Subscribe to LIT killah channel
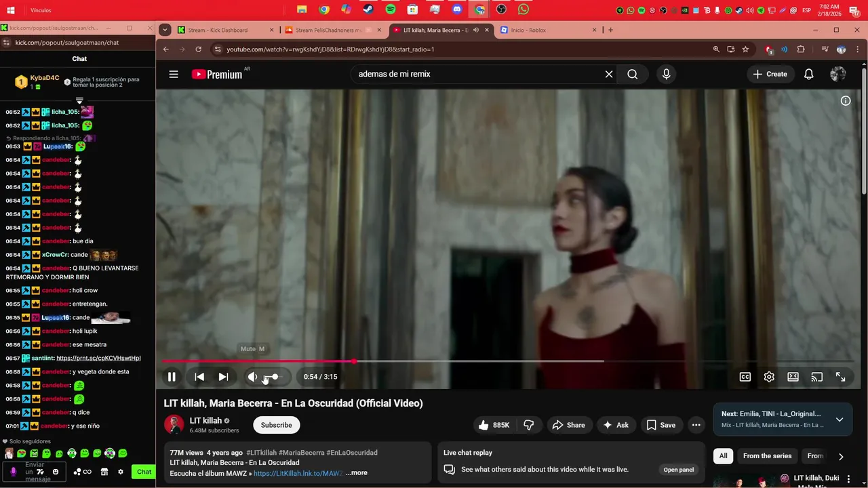The width and height of the screenshot is (868, 488). pos(277,425)
